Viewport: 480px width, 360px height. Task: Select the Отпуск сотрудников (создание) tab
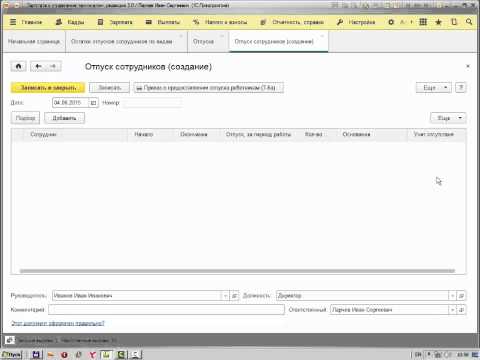click(x=274, y=42)
